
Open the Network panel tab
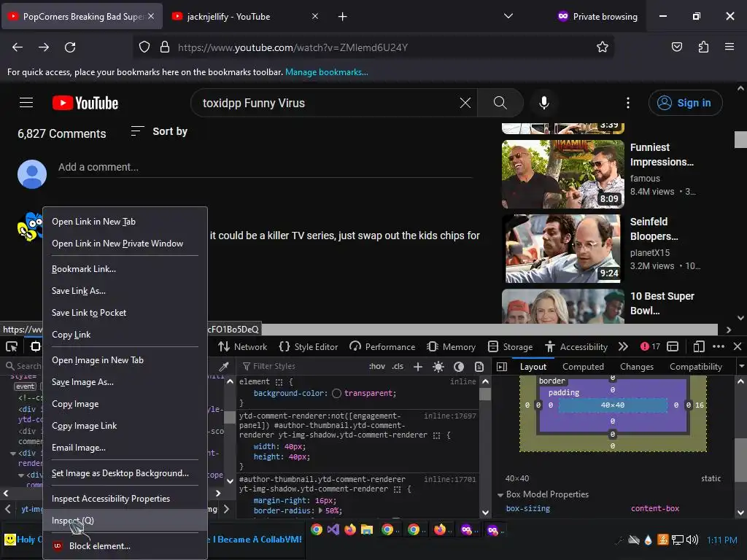tap(242, 346)
